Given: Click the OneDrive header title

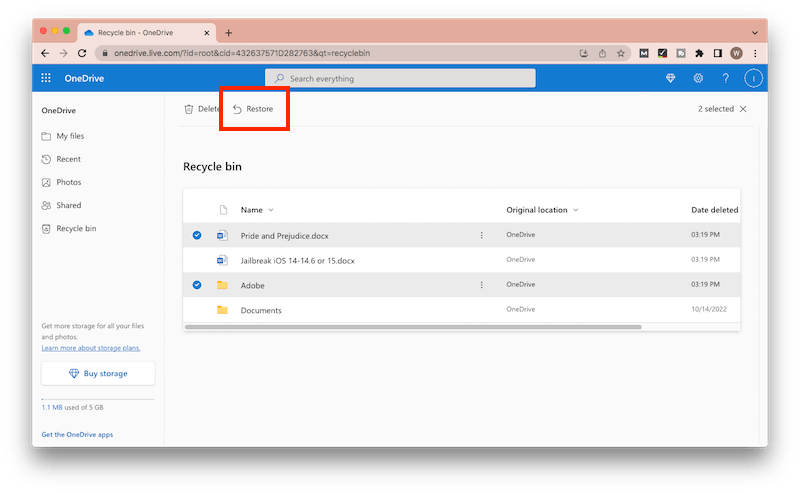Looking at the screenshot, I should (84, 78).
